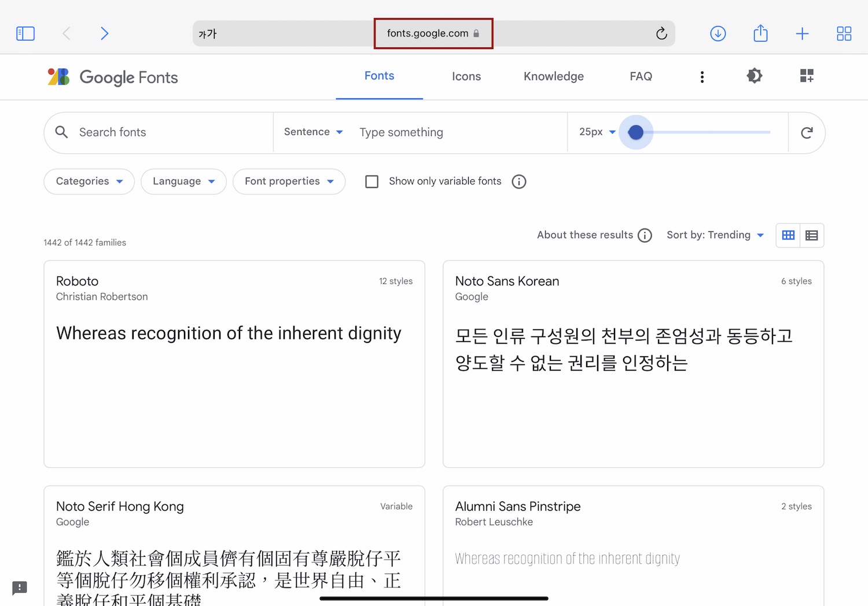The width and height of the screenshot is (868, 606).
Task: Open the Roboto font card
Action: (234, 364)
